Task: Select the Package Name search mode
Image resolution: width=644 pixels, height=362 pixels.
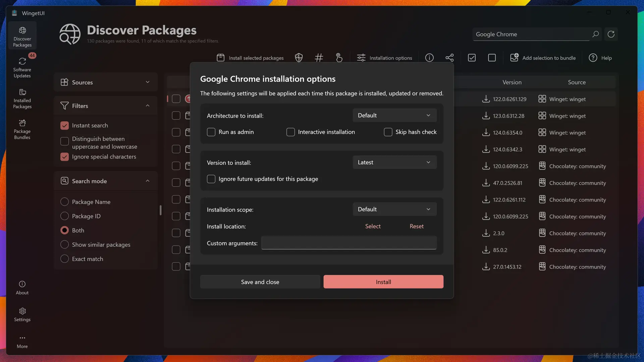Action: (64, 202)
